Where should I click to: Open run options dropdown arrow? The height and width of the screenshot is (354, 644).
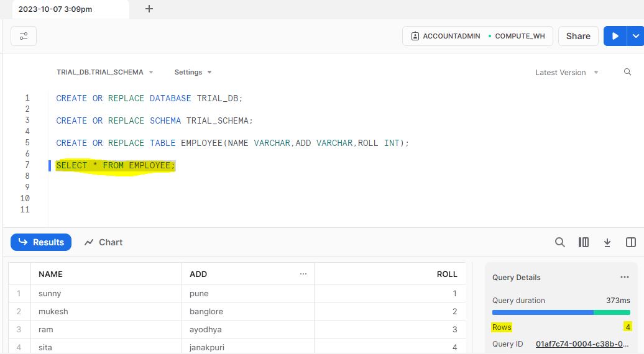click(636, 36)
